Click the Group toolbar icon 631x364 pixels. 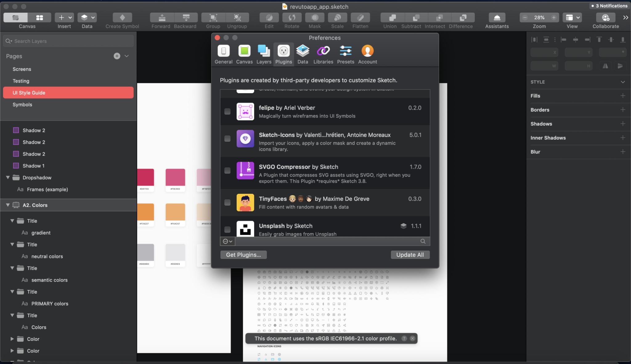click(x=213, y=18)
